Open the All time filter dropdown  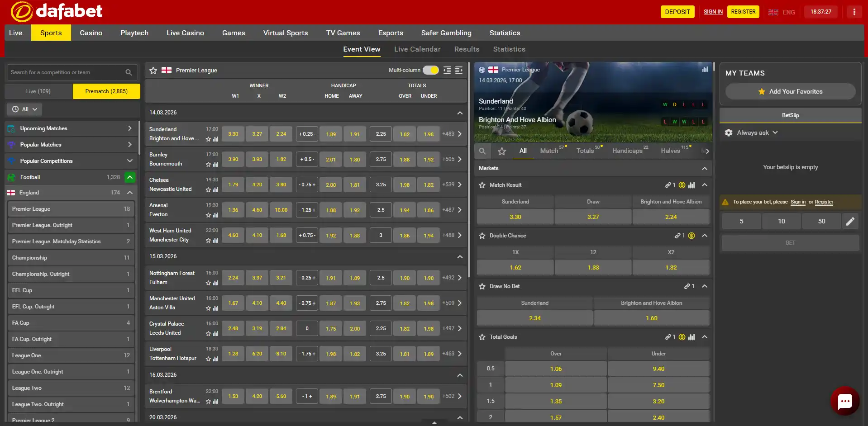24,109
